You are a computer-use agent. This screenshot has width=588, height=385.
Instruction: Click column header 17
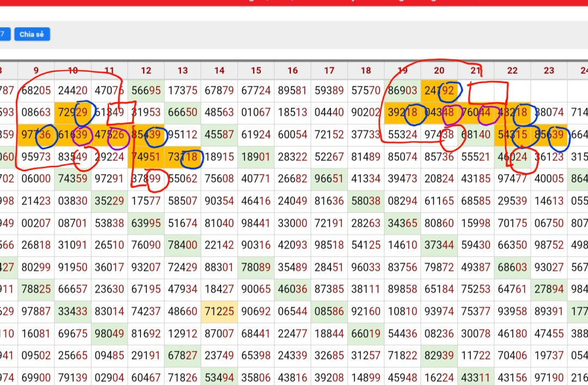pyautogui.click(x=329, y=71)
